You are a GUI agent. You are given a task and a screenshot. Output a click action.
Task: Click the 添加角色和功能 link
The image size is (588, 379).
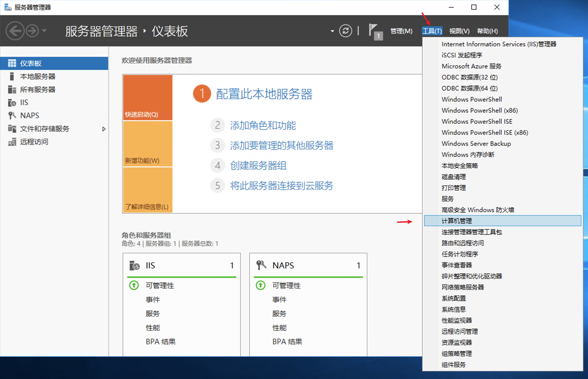(263, 125)
